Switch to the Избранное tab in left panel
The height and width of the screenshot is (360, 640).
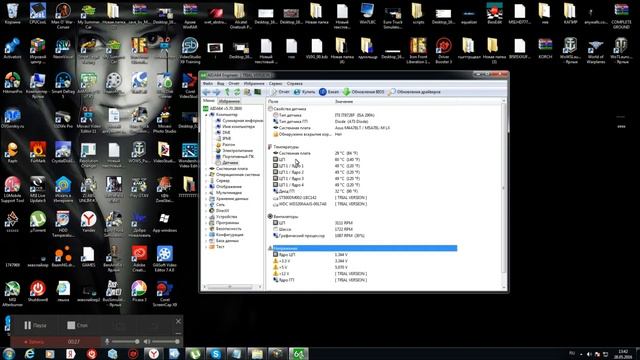click(x=229, y=101)
